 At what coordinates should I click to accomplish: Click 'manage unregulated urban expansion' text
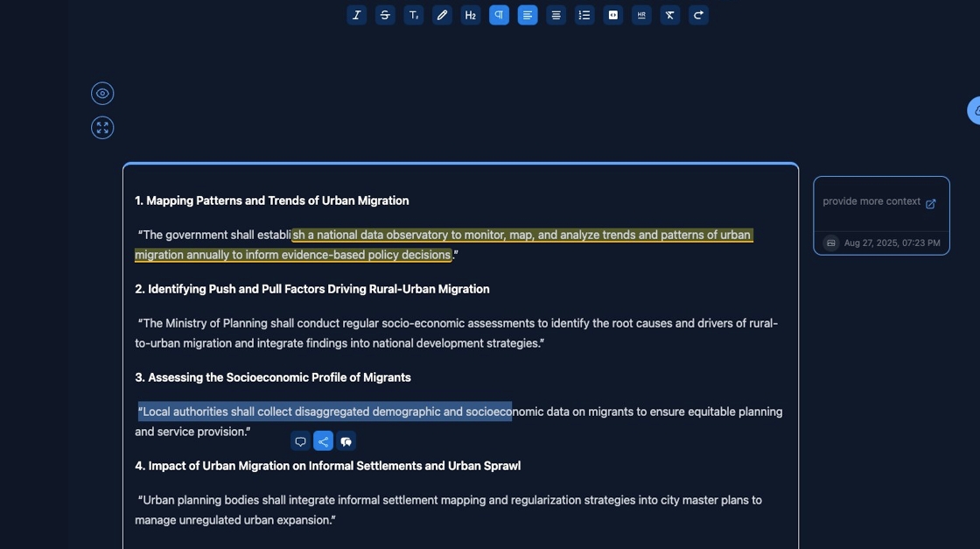pos(233,520)
